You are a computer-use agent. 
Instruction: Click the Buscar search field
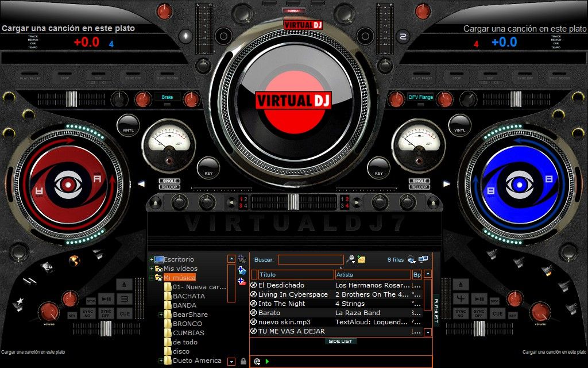click(x=311, y=259)
